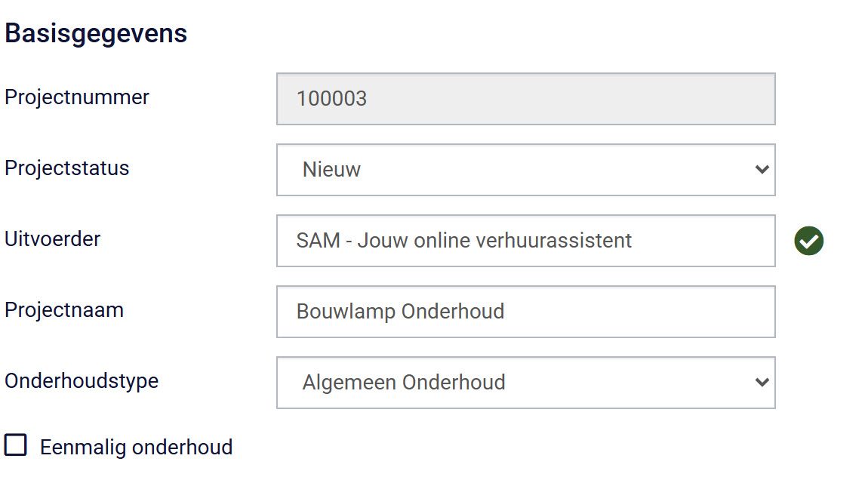Click the Projectnummer label

point(77,97)
